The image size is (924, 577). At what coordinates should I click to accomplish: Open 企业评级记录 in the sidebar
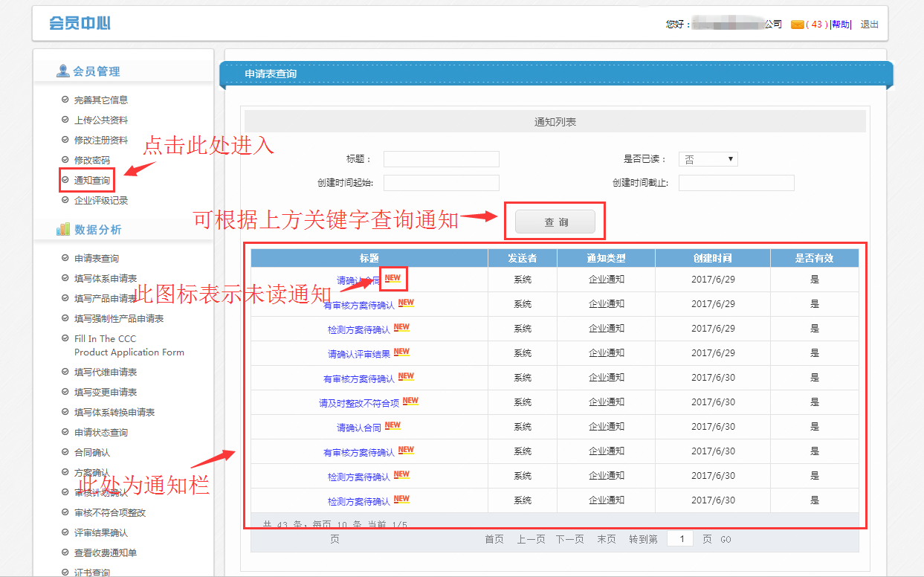pos(101,201)
